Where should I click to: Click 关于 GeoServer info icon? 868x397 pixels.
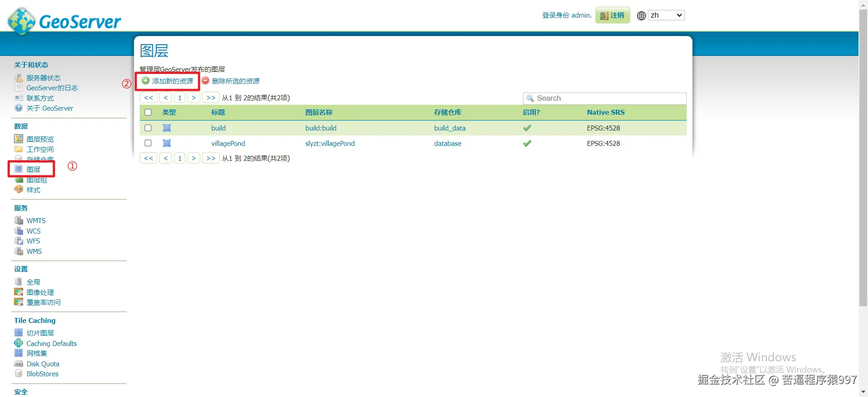point(19,108)
